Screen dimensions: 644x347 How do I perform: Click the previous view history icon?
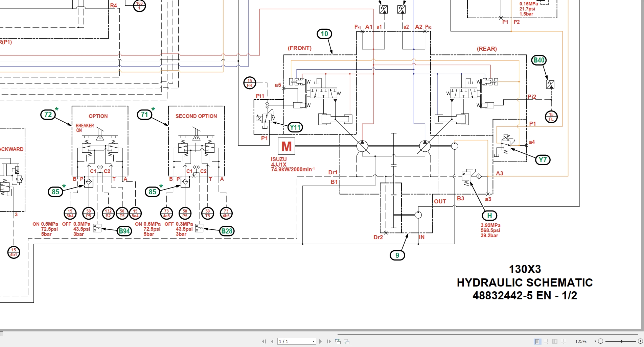point(338,341)
